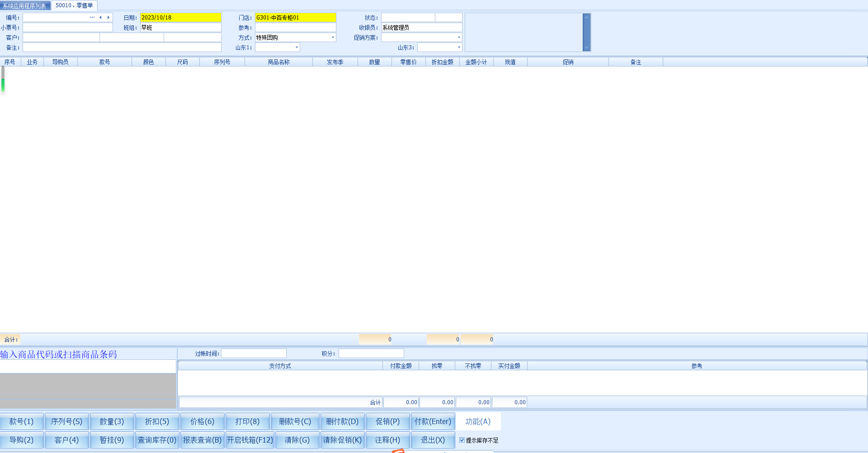The height and width of the screenshot is (453, 868).
Task: Click the vertical scrollbar of top-right info panel
Action: pos(587,32)
